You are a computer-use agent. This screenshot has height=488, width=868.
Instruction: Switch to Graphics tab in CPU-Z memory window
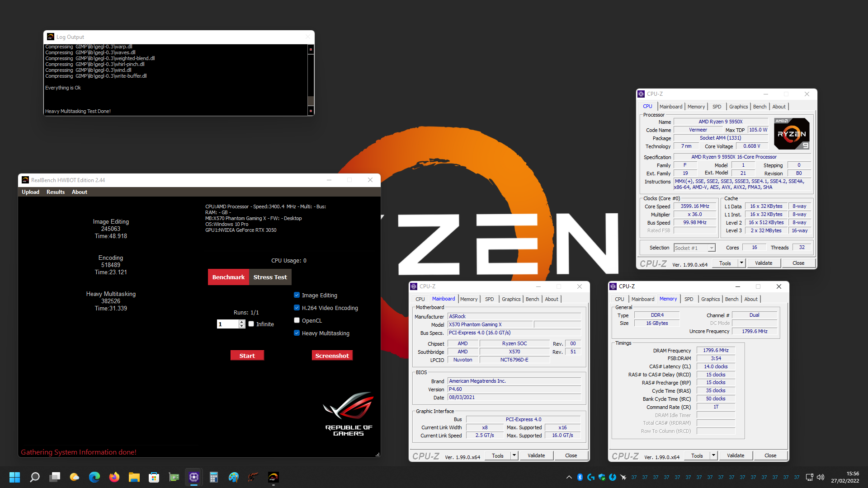coord(710,299)
